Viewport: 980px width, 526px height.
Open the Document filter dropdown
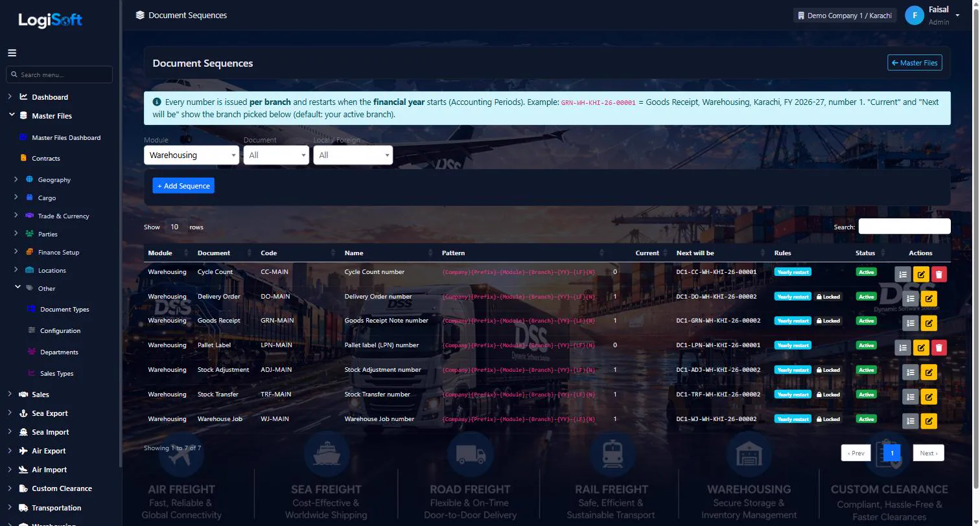point(276,155)
